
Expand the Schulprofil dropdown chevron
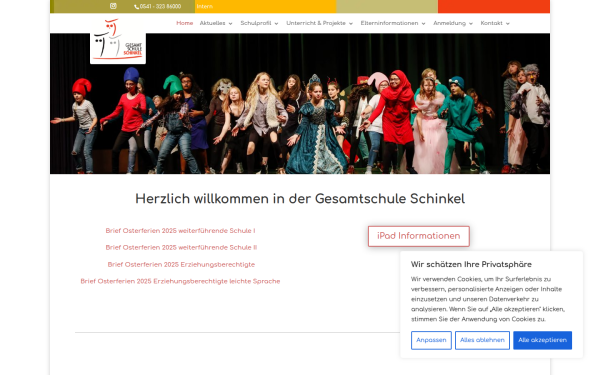276,24
